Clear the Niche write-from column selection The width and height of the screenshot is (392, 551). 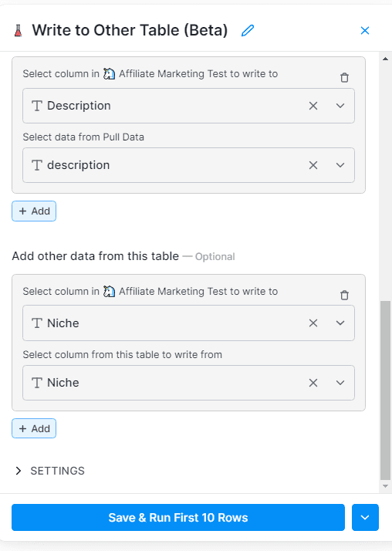pos(313,383)
